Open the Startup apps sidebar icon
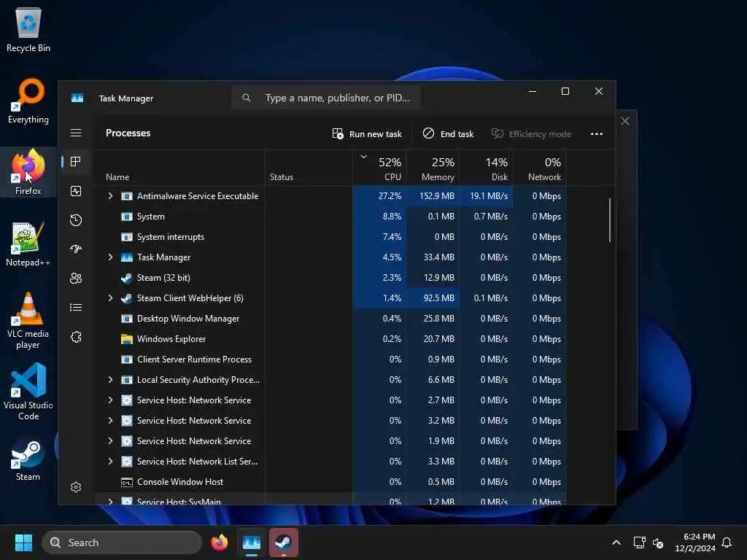 pyautogui.click(x=76, y=249)
